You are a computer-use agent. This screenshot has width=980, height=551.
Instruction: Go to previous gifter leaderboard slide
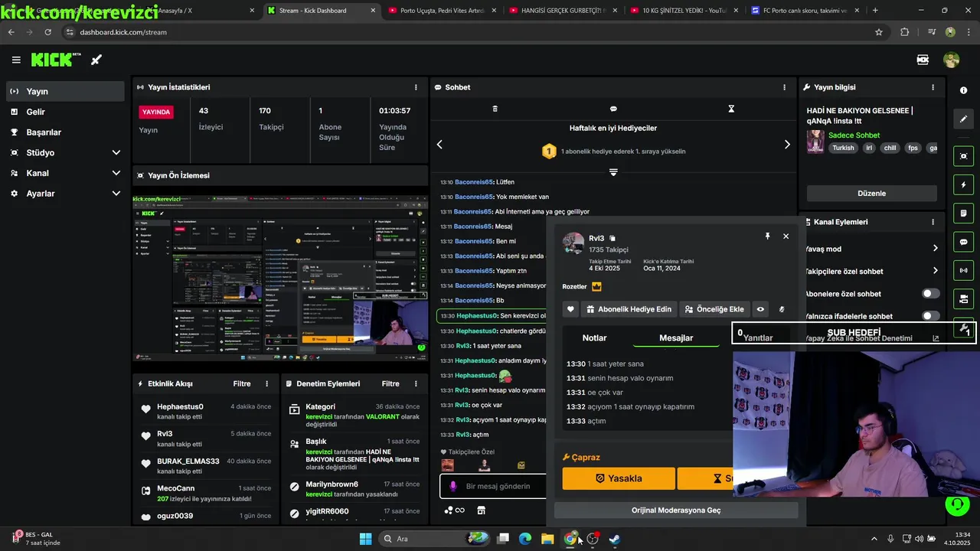click(439, 144)
